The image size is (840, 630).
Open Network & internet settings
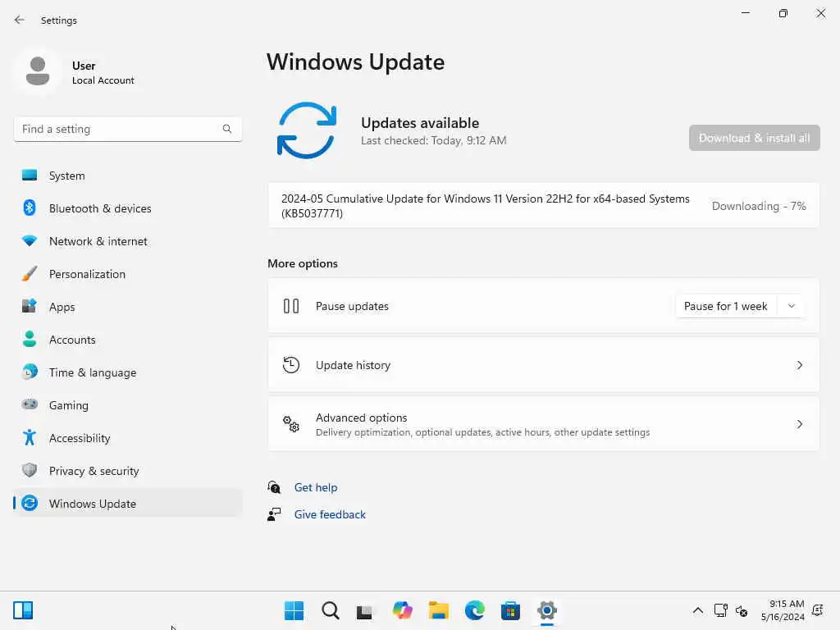[x=127, y=240]
